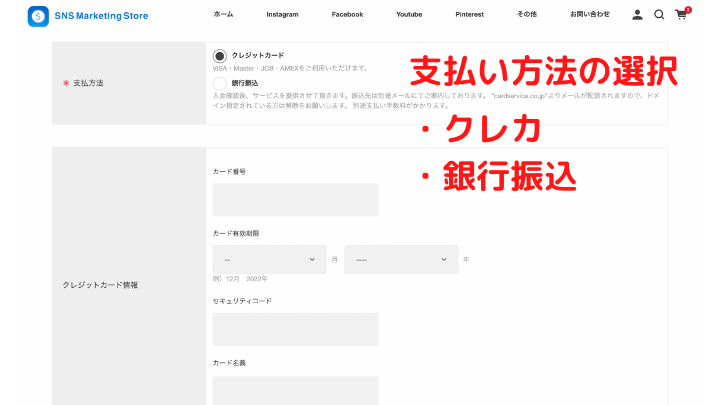Select the bank transfer radio button
The width and height of the screenshot is (720, 405).
220,83
